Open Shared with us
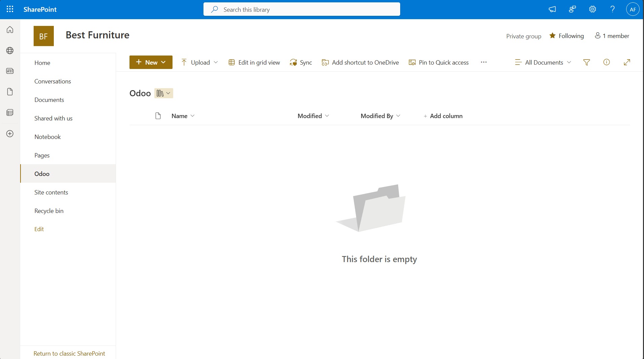Screen dimensions: 644x359 (x=53, y=118)
